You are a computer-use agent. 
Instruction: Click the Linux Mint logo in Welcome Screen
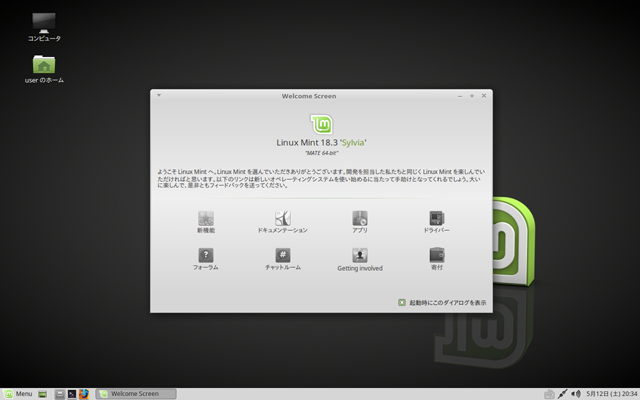click(322, 124)
